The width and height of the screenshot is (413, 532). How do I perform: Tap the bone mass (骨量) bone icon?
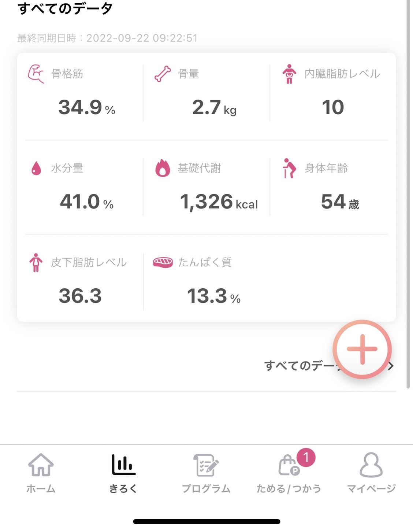(163, 74)
